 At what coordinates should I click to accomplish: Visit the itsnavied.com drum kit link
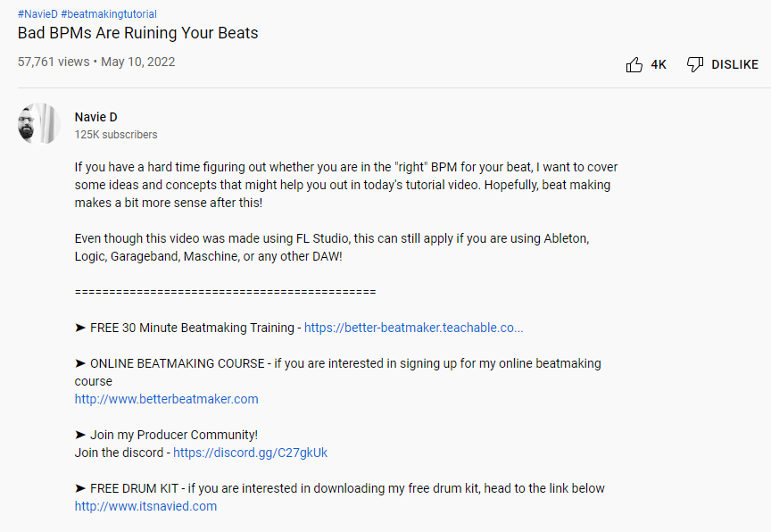[145, 506]
